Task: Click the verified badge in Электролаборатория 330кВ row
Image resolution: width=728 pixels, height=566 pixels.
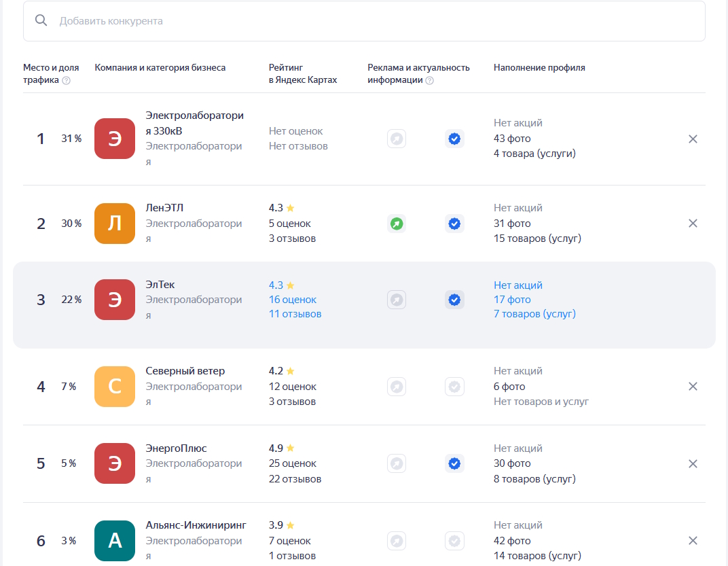Action: [454, 139]
